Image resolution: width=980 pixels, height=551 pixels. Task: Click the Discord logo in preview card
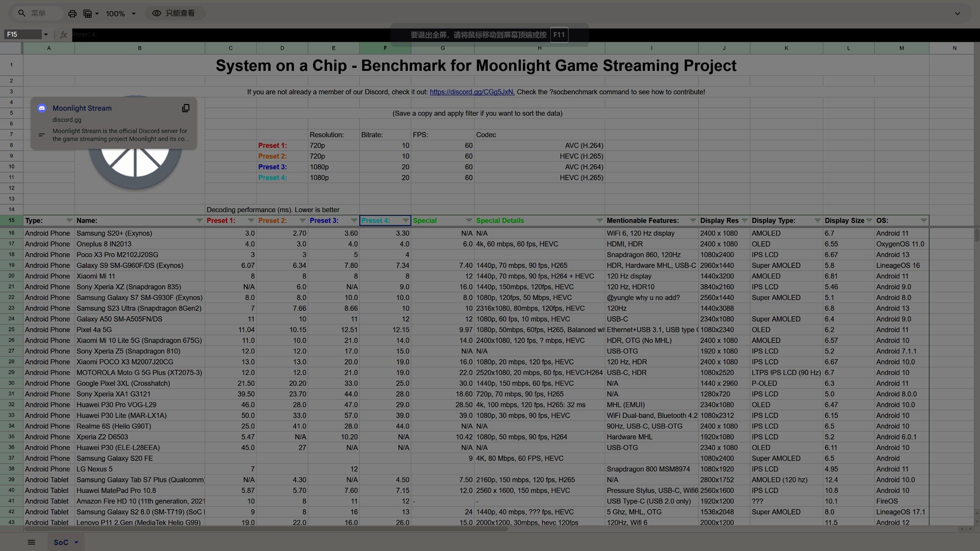pos(42,109)
